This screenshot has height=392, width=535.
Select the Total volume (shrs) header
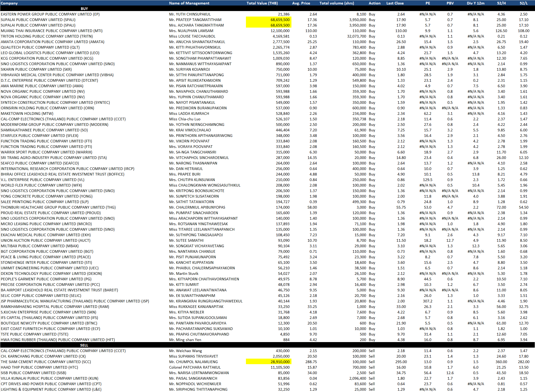[x=337, y=3]
